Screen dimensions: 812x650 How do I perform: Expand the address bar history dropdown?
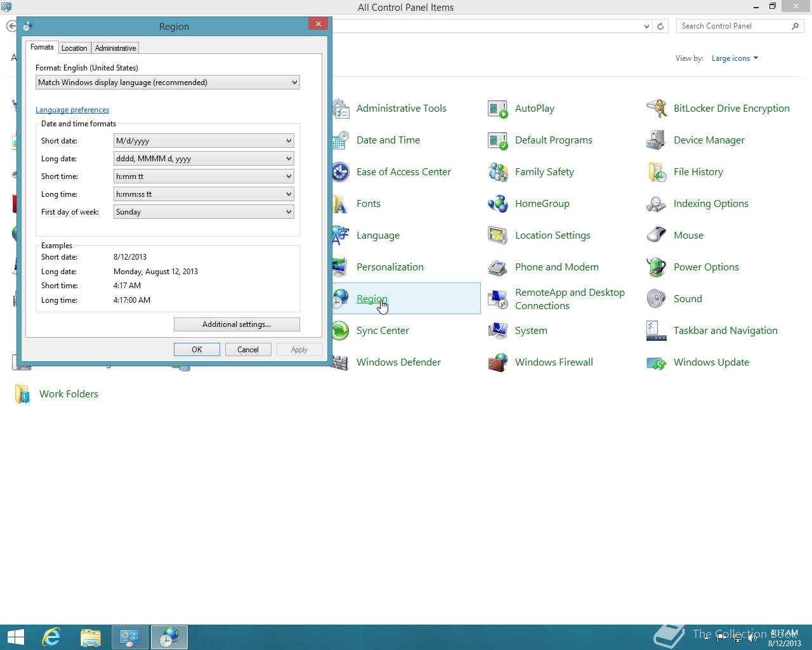point(646,26)
